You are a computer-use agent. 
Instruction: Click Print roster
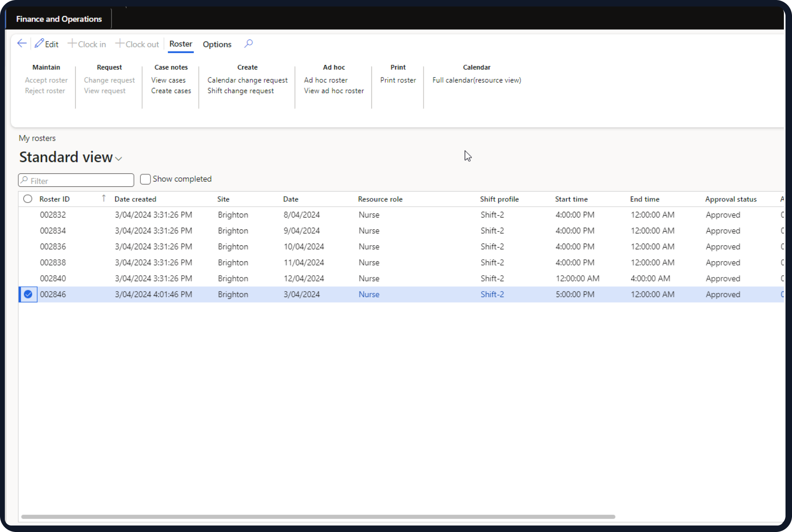pyautogui.click(x=398, y=80)
